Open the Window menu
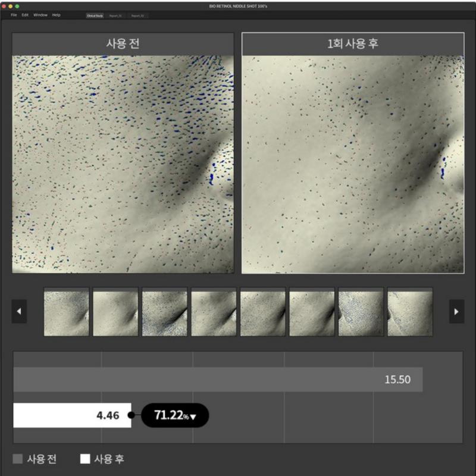 (40, 15)
